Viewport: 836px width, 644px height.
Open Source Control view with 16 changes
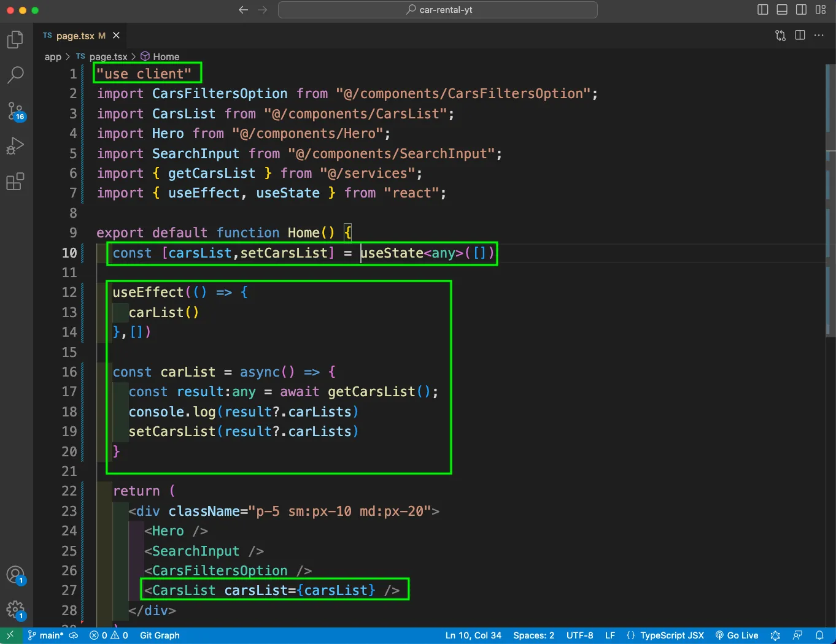point(15,111)
